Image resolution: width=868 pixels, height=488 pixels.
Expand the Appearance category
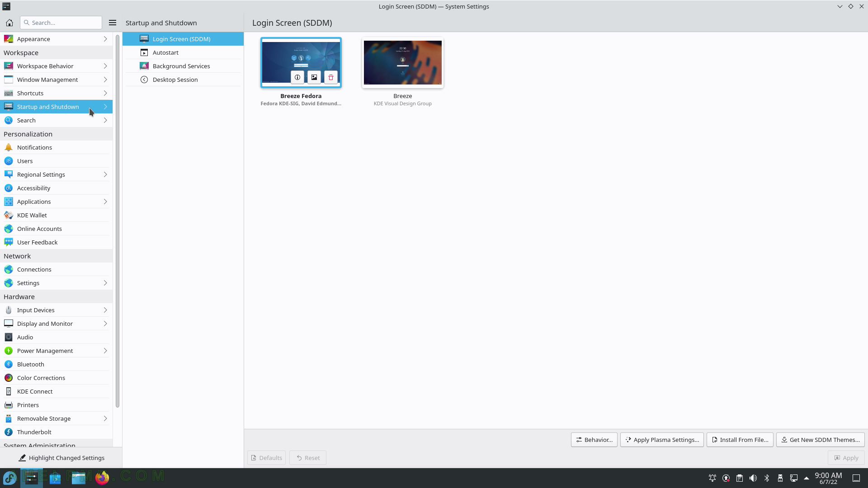[x=105, y=39]
